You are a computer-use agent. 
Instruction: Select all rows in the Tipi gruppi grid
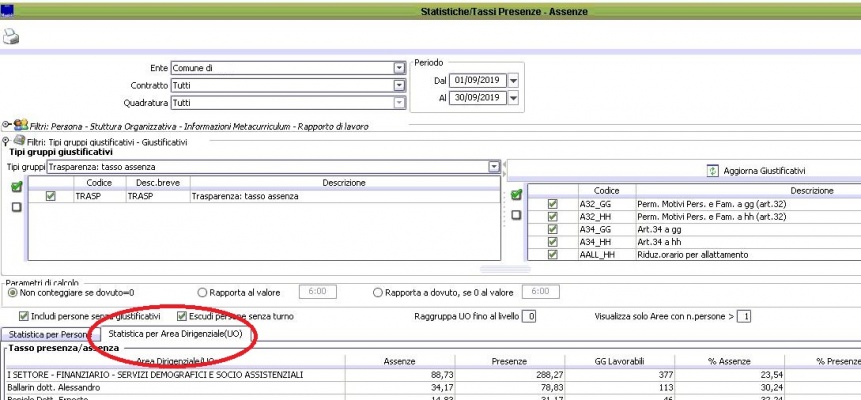(x=15, y=187)
